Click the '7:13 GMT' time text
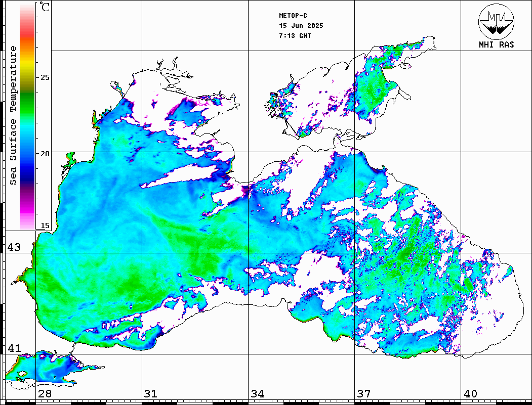 point(295,36)
